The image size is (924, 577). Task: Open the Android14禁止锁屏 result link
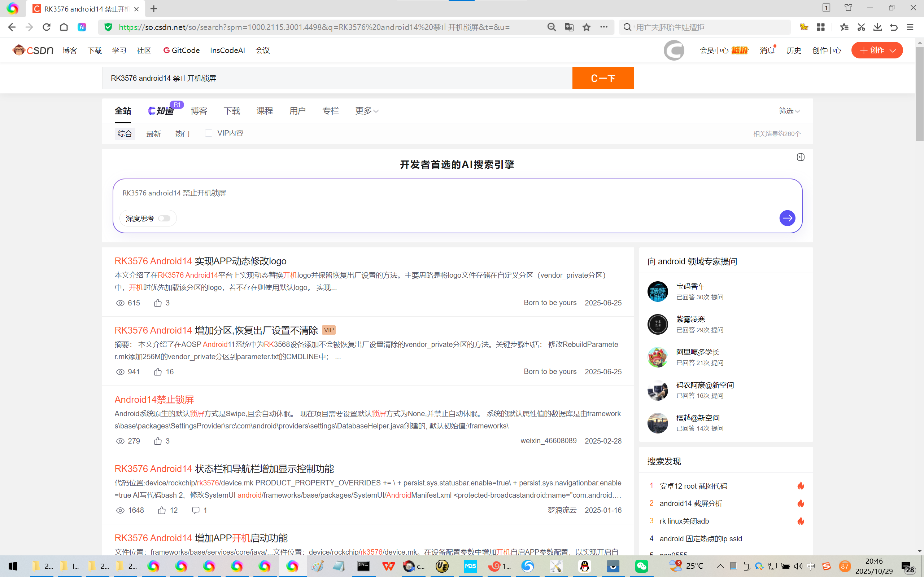[154, 400]
